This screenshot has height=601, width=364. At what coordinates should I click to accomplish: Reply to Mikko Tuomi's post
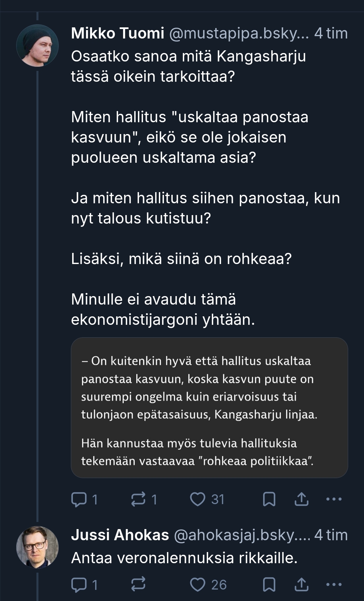click(79, 499)
